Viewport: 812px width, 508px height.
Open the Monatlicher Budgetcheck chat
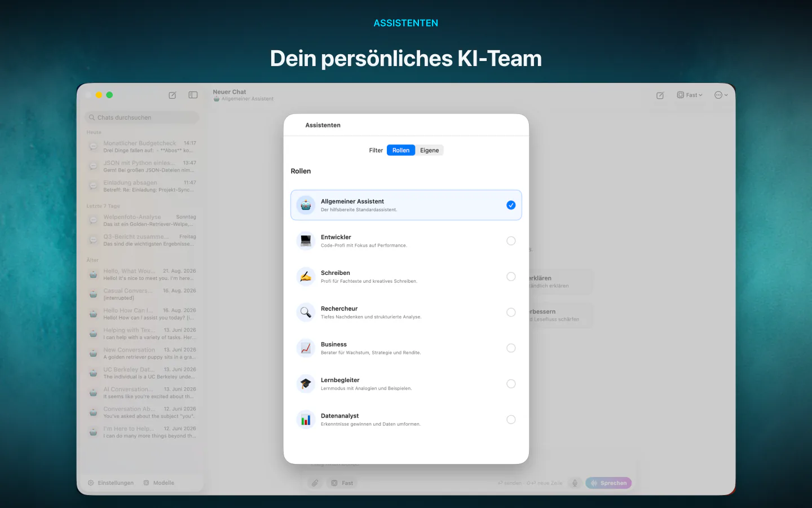[x=142, y=147]
